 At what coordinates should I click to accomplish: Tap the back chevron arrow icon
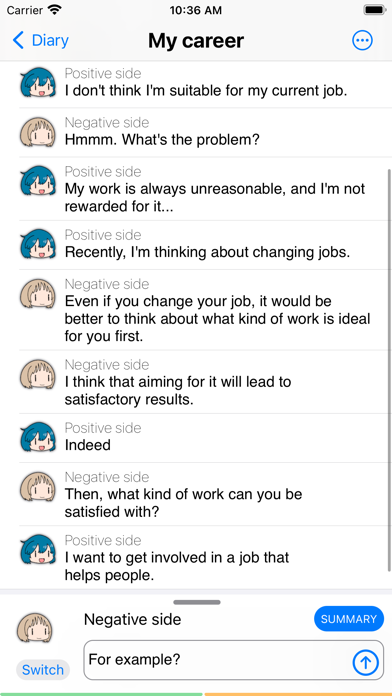[18, 41]
